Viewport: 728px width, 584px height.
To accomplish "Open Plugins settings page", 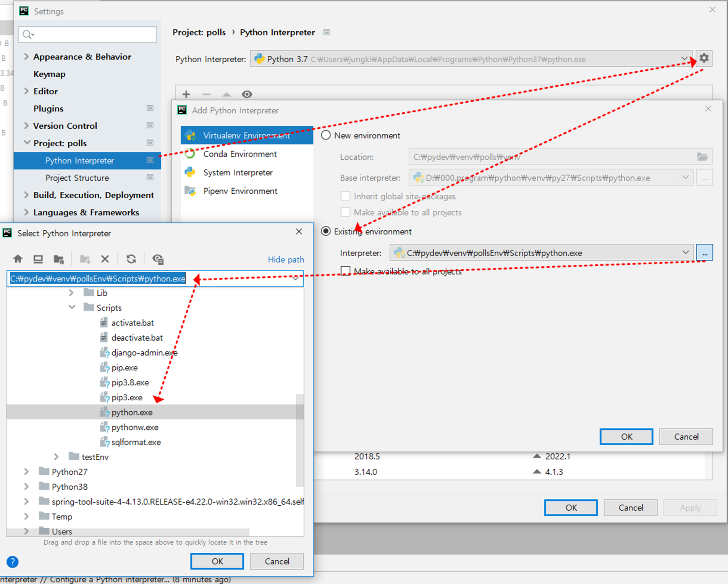I will pyautogui.click(x=48, y=108).
